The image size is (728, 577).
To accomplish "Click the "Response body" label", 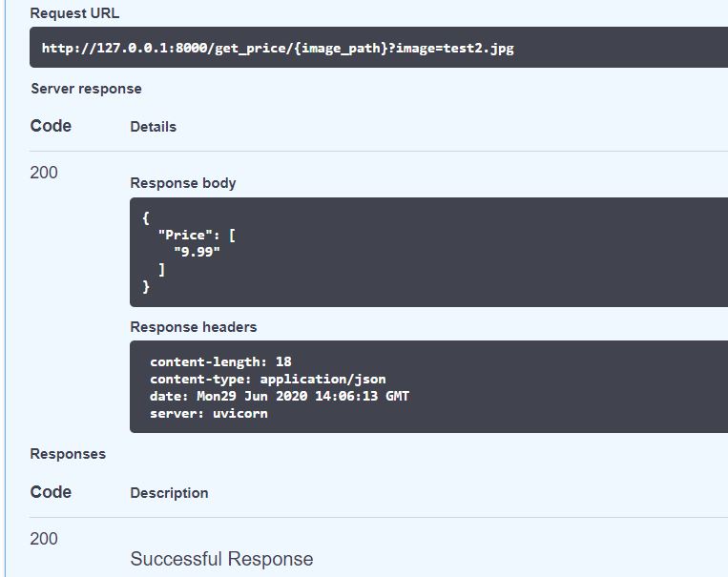I will point(183,183).
